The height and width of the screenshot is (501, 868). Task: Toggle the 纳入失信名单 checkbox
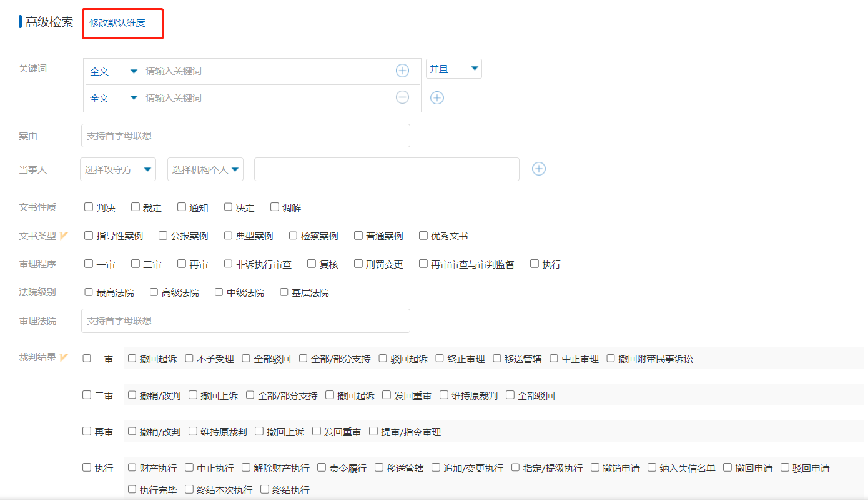(652, 467)
